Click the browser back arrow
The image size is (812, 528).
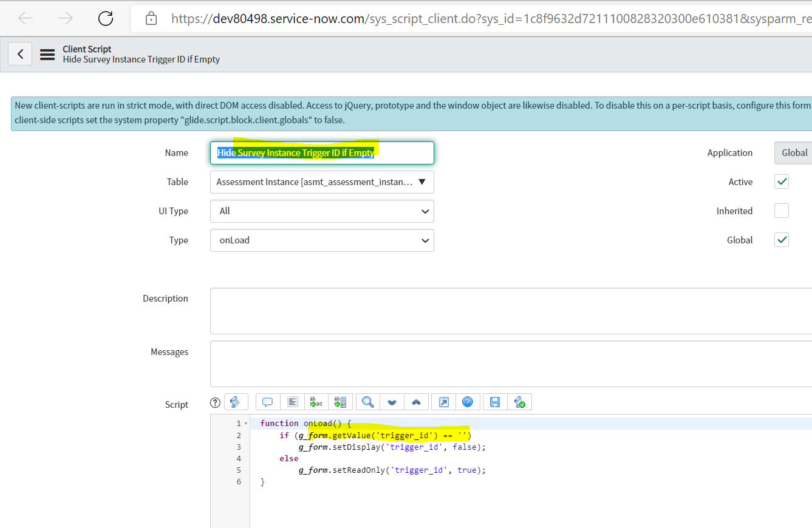click(26, 19)
